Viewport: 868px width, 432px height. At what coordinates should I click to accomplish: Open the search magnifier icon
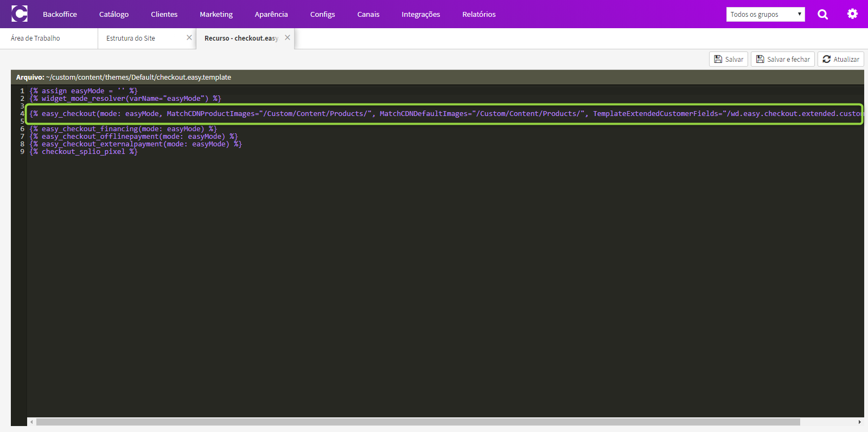(x=822, y=14)
